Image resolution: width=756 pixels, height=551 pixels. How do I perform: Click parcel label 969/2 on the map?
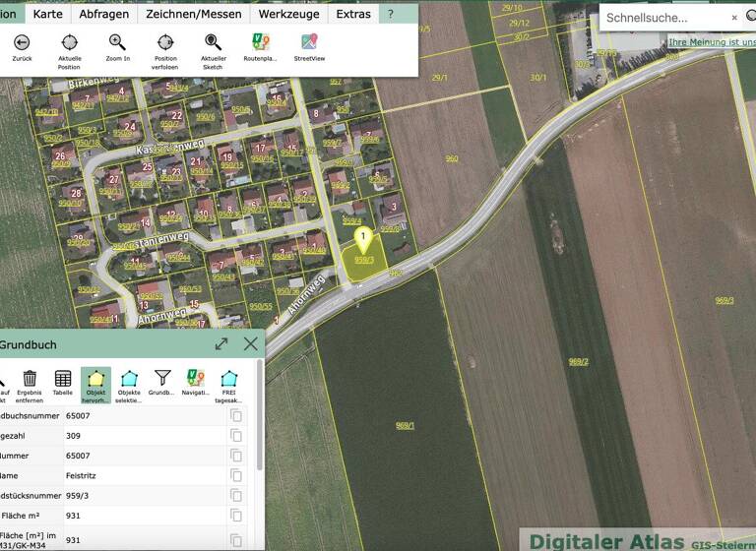[578, 361]
